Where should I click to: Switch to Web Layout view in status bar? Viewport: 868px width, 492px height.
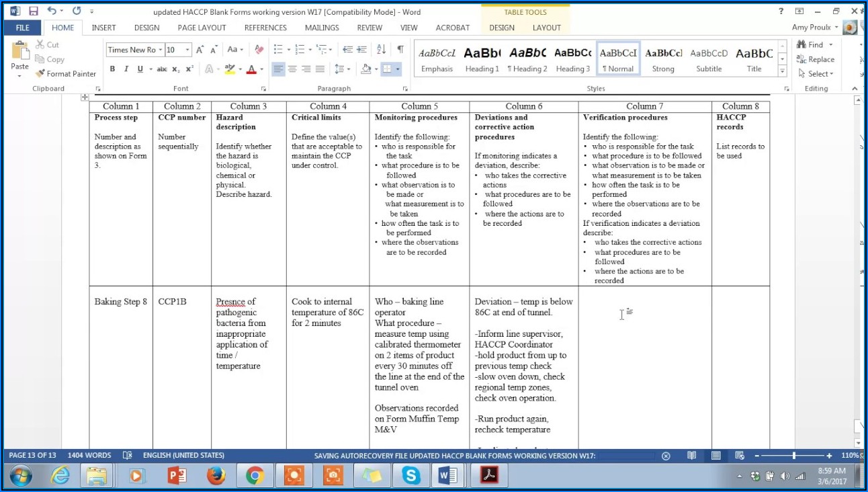point(740,456)
